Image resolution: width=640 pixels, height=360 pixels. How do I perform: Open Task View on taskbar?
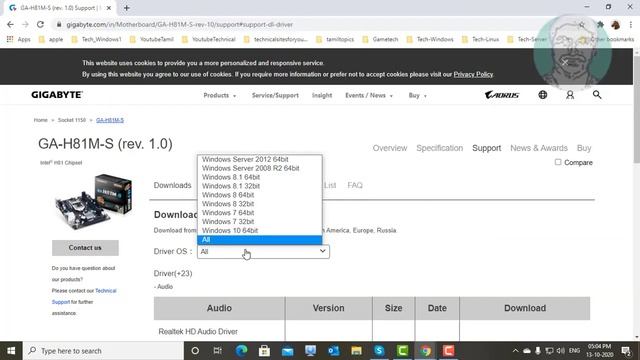(218, 351)
